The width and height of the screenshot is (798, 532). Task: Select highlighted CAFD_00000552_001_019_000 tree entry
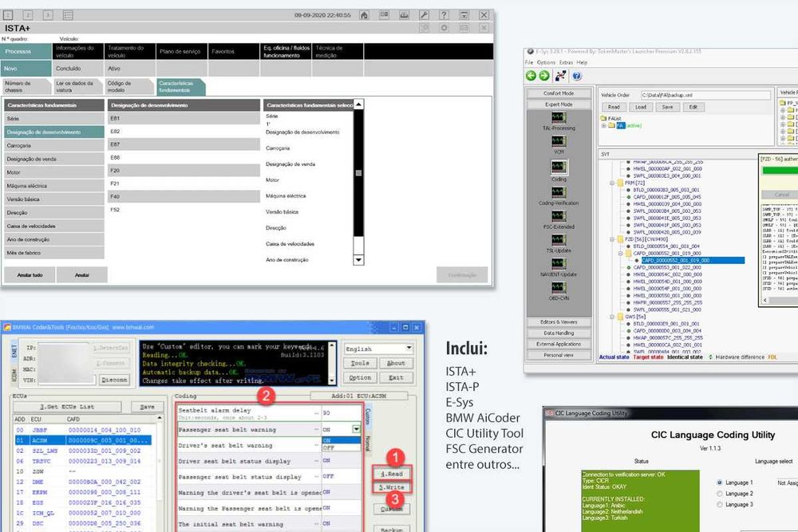pos(693,260)
